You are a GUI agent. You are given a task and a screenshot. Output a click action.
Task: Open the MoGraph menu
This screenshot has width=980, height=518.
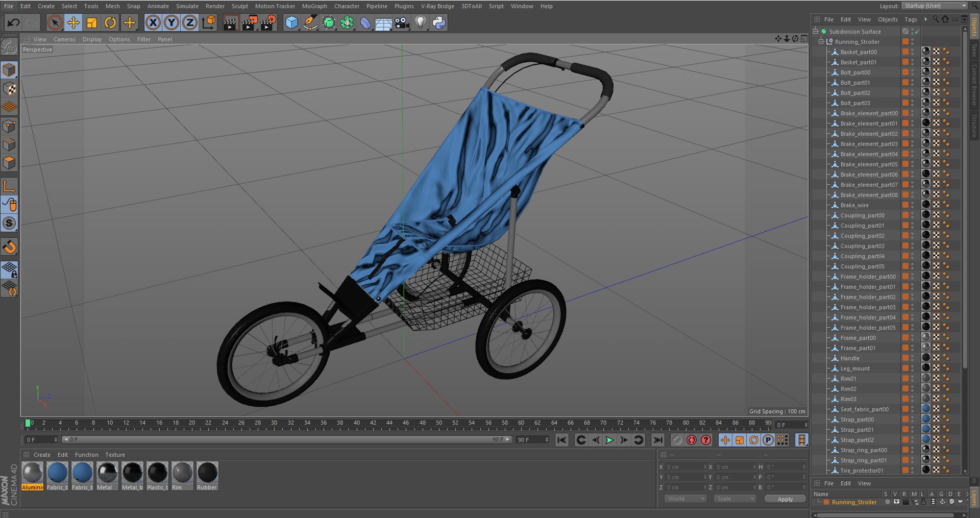coord(314,6)
